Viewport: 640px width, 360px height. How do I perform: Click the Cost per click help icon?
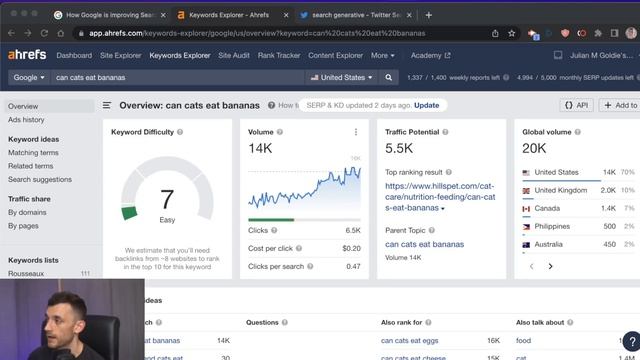(299, 248)
